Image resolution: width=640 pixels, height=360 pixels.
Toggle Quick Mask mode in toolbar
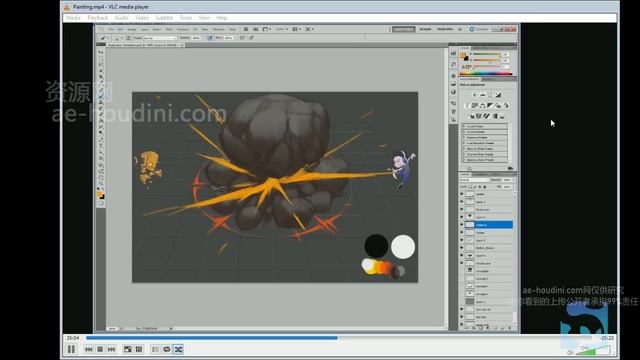(101, 203)
